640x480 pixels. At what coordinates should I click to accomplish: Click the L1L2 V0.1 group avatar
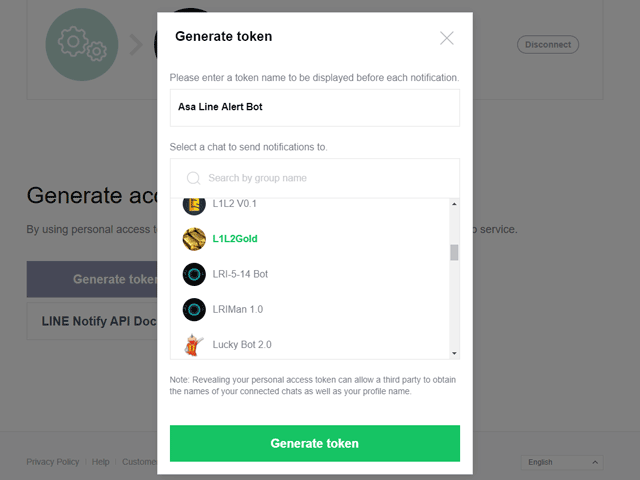click(x=194, y=206)
